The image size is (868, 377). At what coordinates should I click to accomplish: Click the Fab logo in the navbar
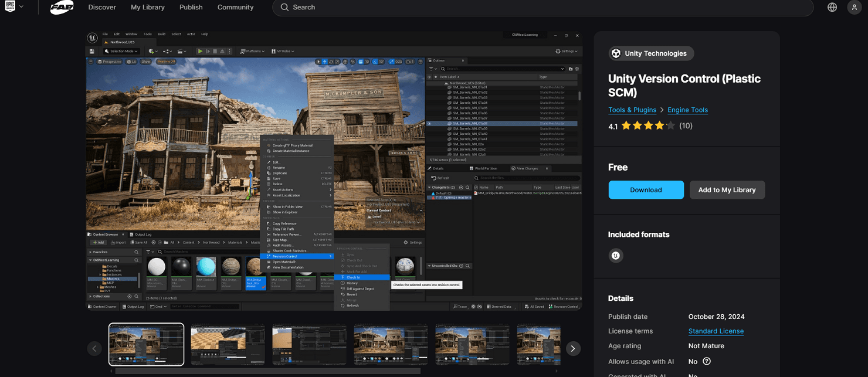coord(61,7)
